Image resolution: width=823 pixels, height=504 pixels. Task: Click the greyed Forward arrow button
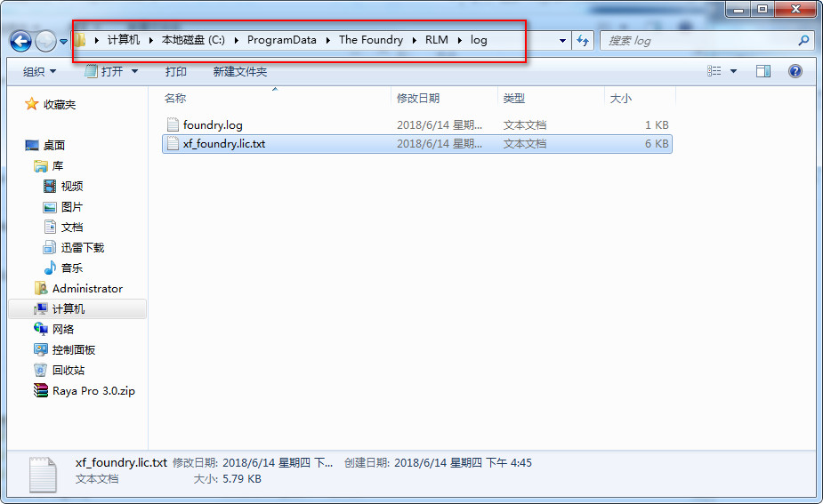click(45, 41)
